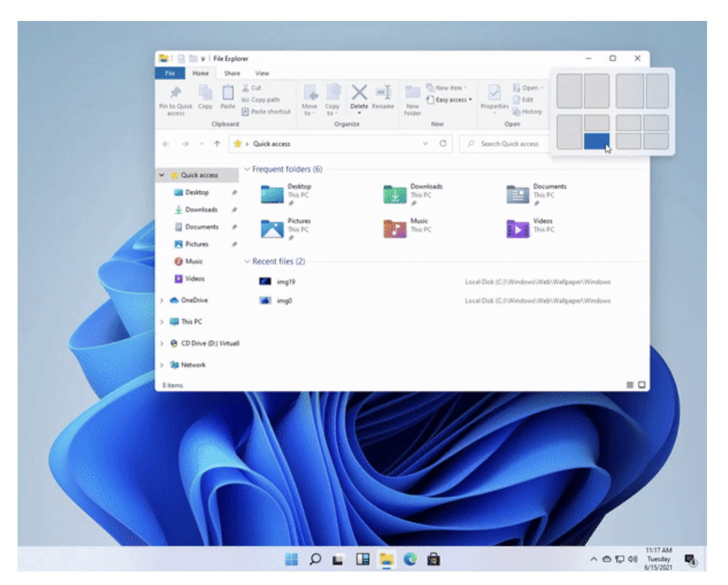The width and height of the screenshot is (728, 585).
Task: Expand the address bar history dropdown
Action: [425, 143]
